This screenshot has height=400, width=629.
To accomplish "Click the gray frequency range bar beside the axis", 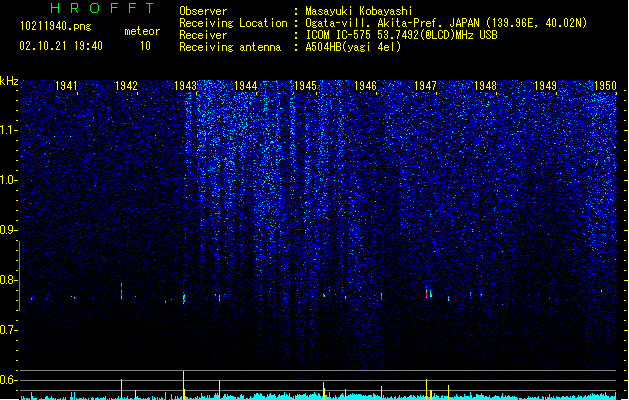I will [x=20, y=276].
